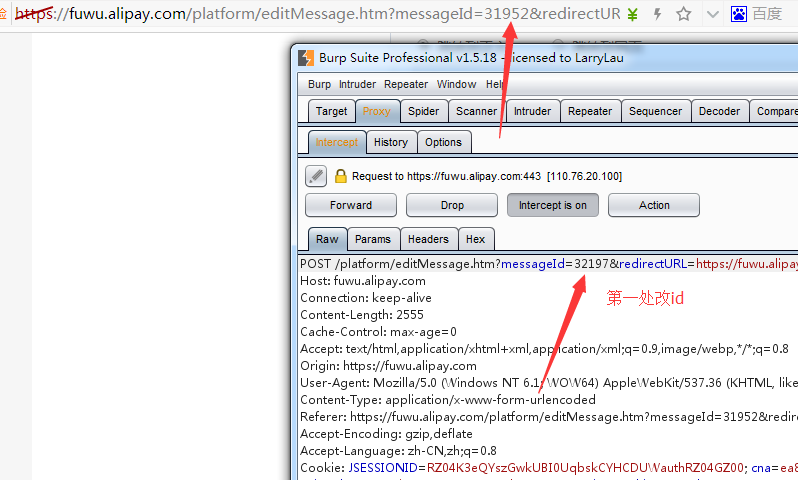
Task: Click the Accept-Encoding: gzip,deflate line
Action: [386, 434]
